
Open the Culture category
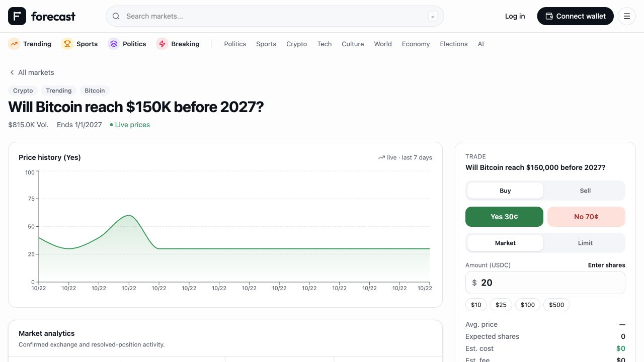tap(353, 44)
